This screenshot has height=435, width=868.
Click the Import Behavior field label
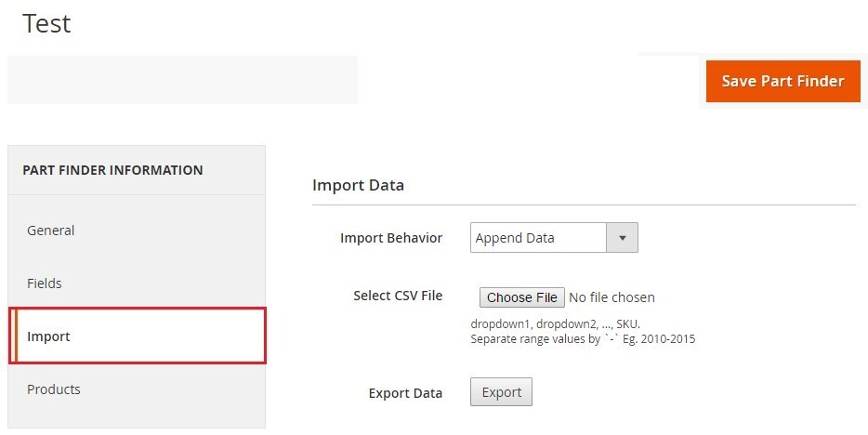tap(391, 238)
